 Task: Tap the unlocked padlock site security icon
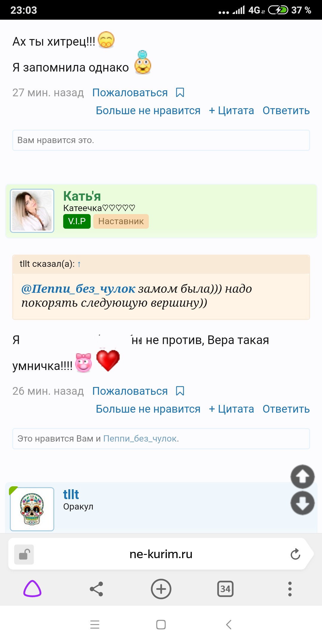[x=24, y=555]
